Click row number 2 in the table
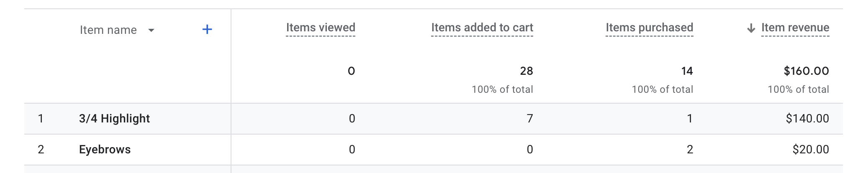Viewport: 868px width, 173px height. [41, 150]
